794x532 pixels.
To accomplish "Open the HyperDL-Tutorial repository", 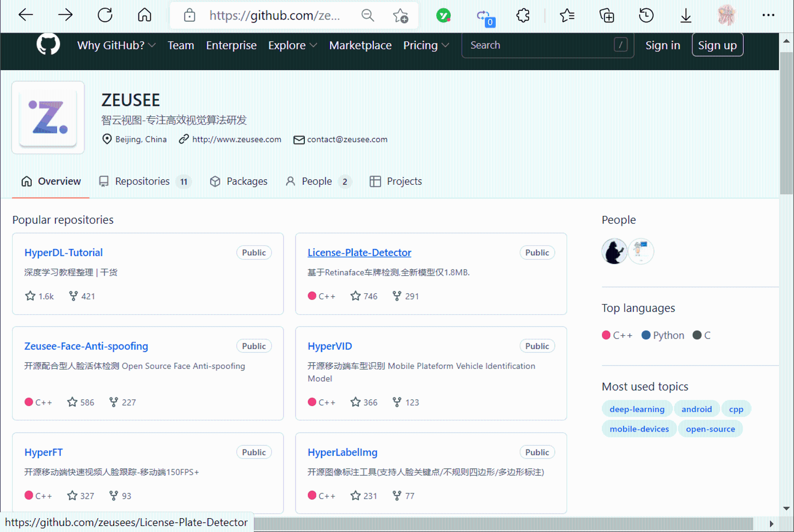I will tap(64, 252).
